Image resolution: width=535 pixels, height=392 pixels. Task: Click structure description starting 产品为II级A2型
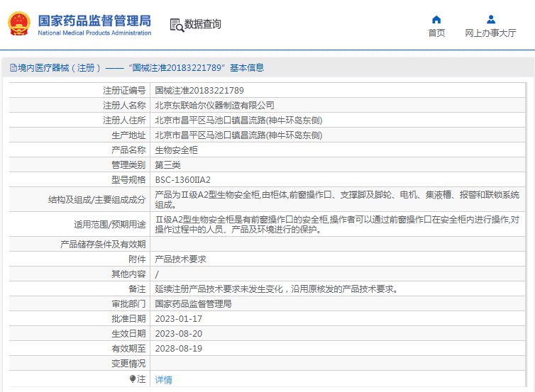337,199
